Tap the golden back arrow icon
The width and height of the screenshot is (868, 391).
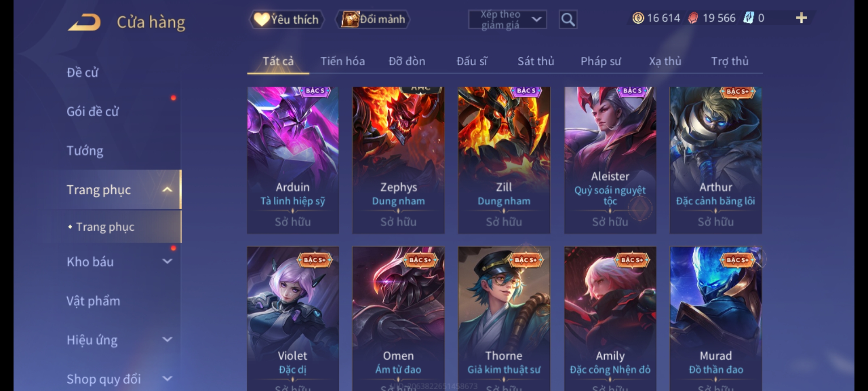pos(84,22)
